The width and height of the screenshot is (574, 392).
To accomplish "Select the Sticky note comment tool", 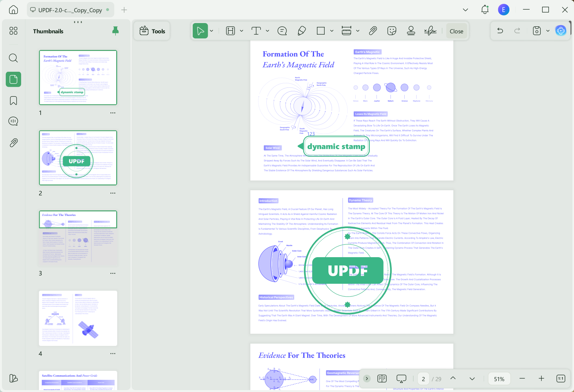I will 282,31.
